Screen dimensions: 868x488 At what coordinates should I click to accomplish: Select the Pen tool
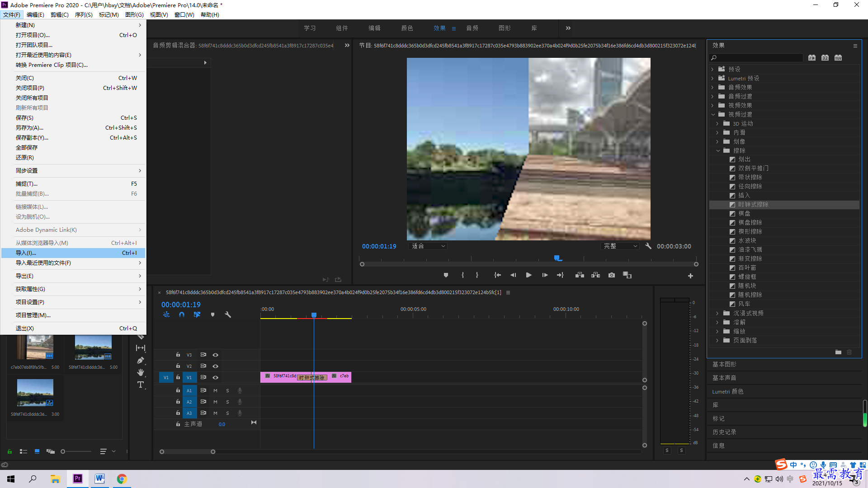[141, 361]
